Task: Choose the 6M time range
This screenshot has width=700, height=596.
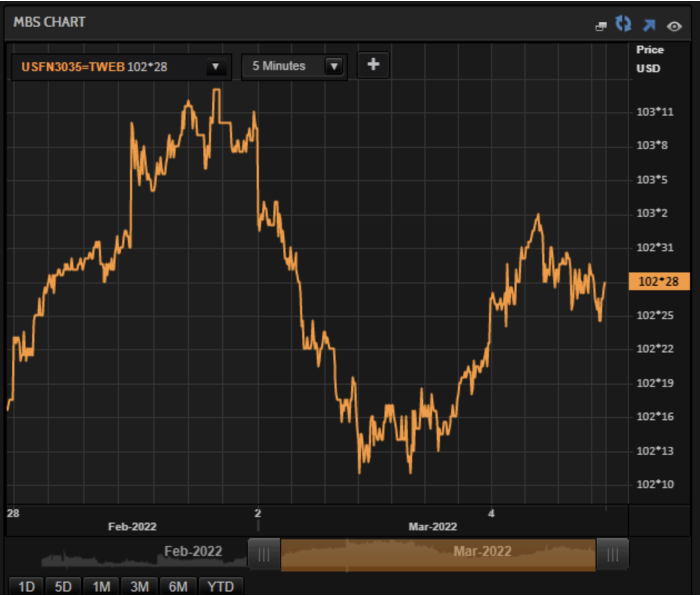Action: (x=178, y=586)
